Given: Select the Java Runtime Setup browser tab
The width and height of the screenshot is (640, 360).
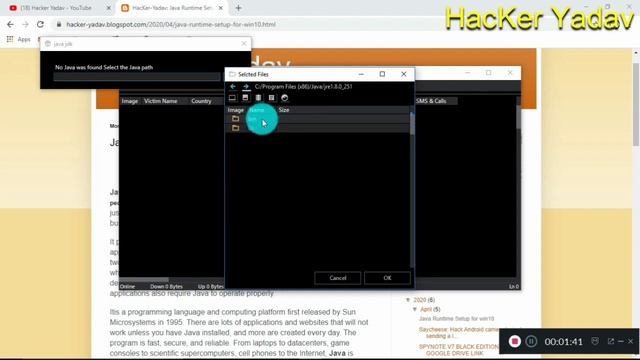Looking at the screenshot, I should click(172, 8).
